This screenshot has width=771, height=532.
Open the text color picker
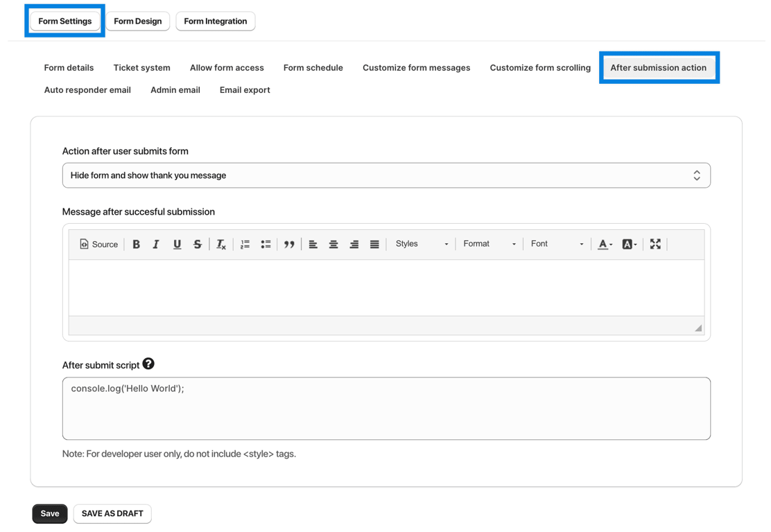pos(605,244)
